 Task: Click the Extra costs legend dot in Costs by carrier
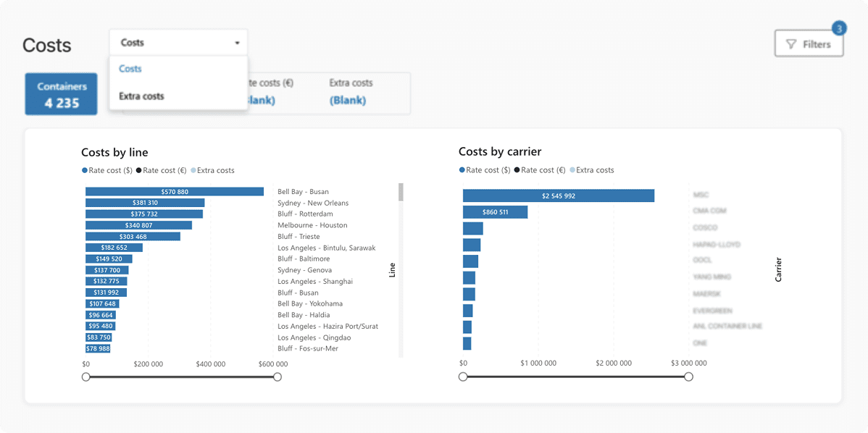(572, 171)
